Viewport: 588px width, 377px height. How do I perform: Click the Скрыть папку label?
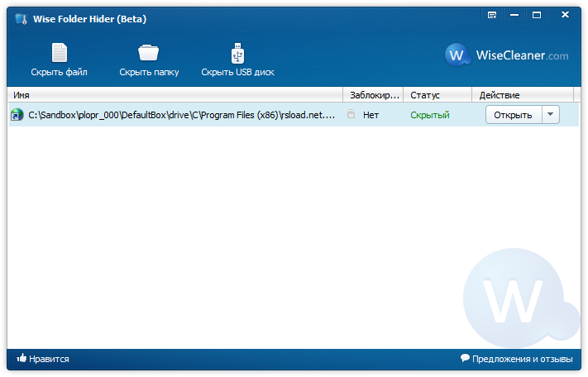pos(149,72)
